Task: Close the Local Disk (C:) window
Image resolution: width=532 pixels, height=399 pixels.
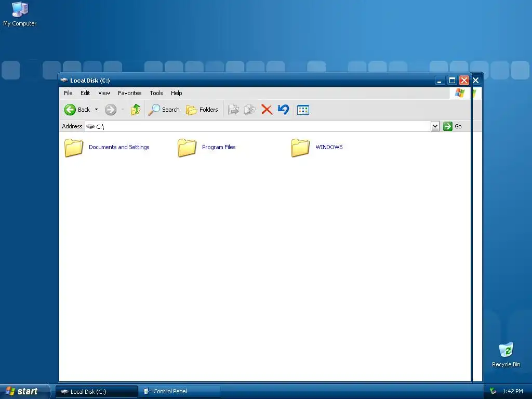Action: click(x=464, y=81)
